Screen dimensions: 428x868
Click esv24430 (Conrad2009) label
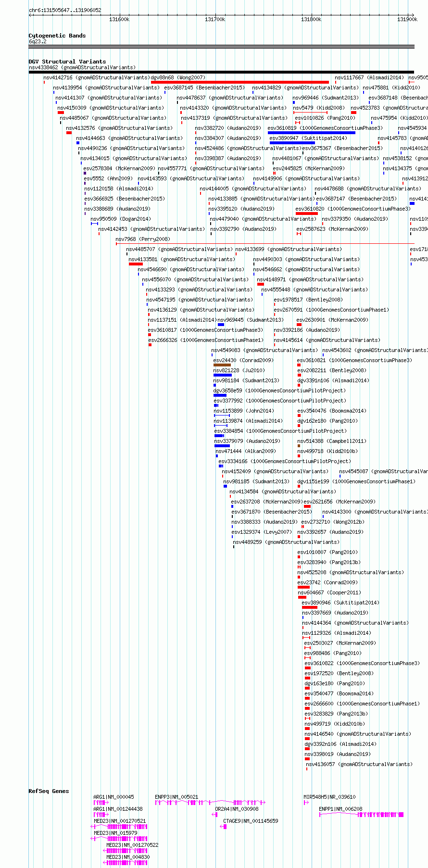[243, 360]
